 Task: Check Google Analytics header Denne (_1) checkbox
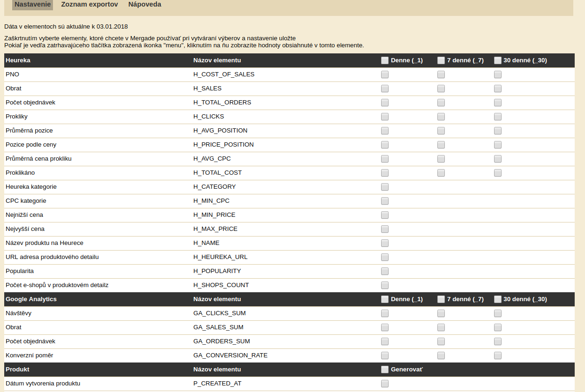[x=385, y=299]
